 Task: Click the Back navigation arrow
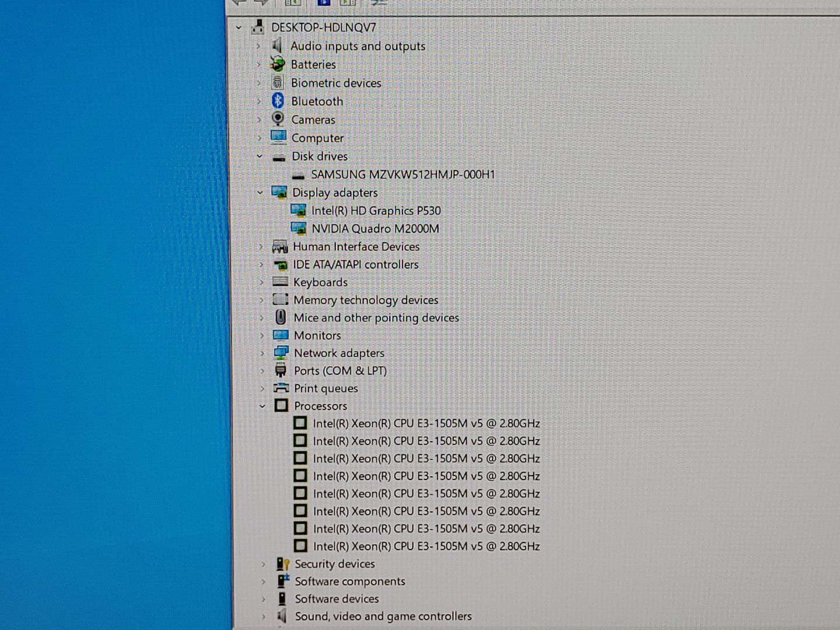pyautogui.click(x=239, y=3)
